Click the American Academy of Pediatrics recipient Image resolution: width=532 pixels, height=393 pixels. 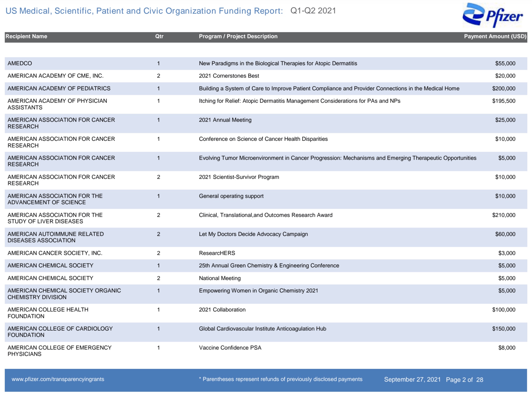(x=59, y=89)
